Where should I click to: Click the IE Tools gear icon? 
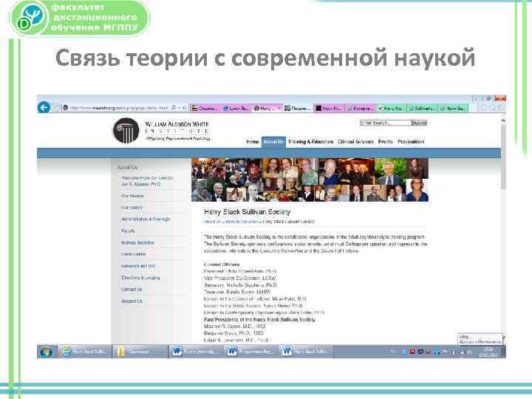tap(500, 108)
